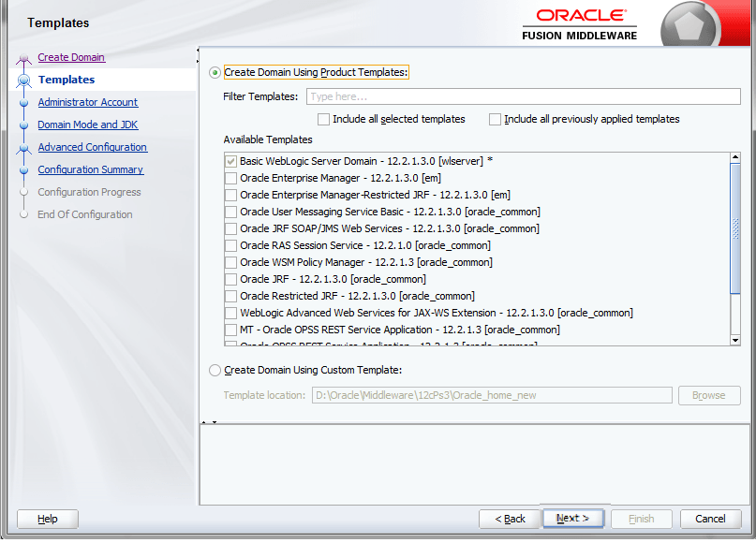The image size is (756, 543).
Task: Enable Include all previously applied templates checkbox
Action: [496, 120]
